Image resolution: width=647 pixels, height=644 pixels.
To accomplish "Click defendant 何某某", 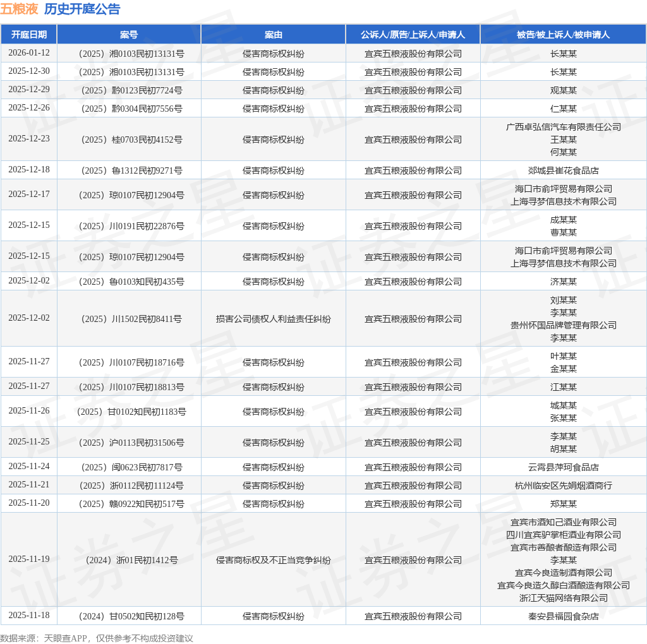I will 563,153.
